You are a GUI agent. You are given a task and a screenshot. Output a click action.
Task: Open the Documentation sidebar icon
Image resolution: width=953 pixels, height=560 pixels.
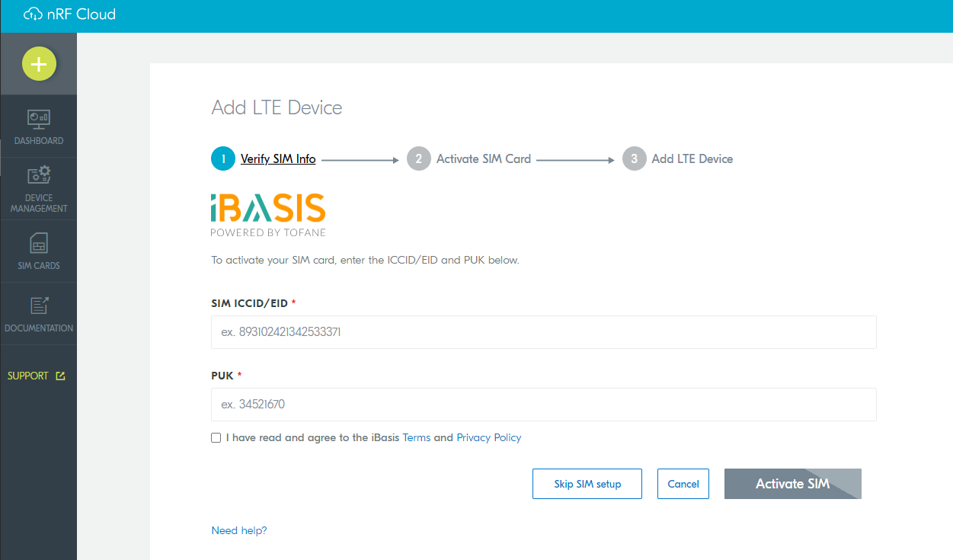[39, 306]
